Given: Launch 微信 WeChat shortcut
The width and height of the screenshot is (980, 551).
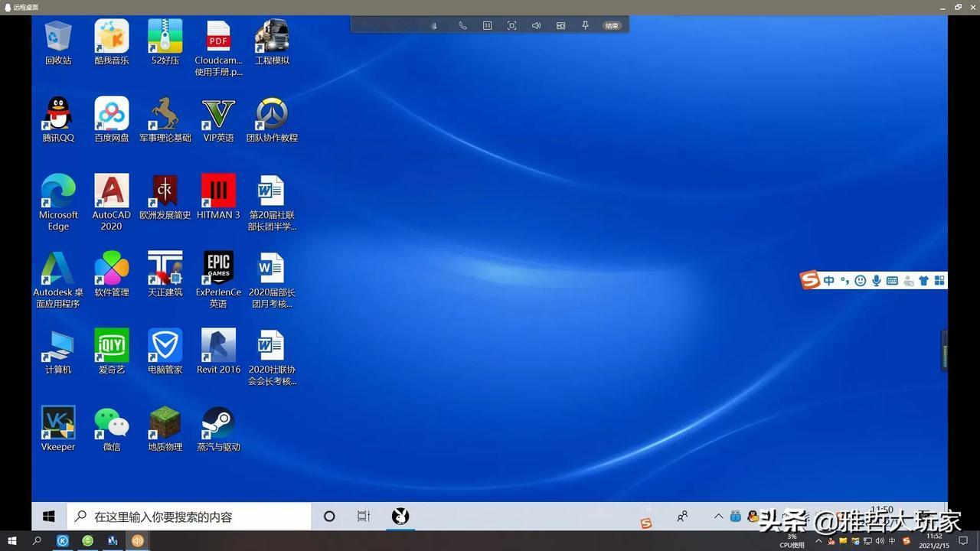Looking at the screenshot, I should 112,429.
